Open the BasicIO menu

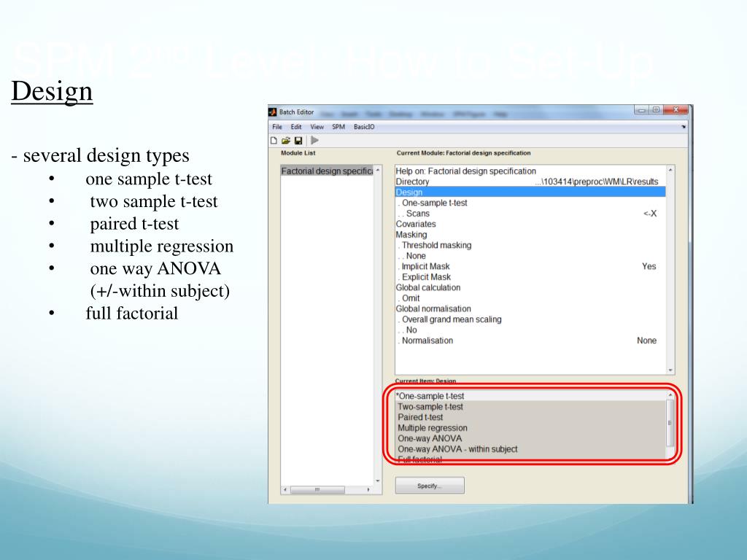364,127
